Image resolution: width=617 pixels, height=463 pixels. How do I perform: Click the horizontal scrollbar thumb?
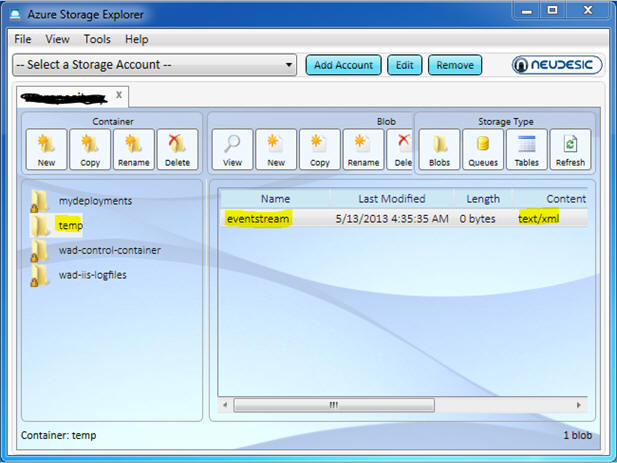coord(334,405)
